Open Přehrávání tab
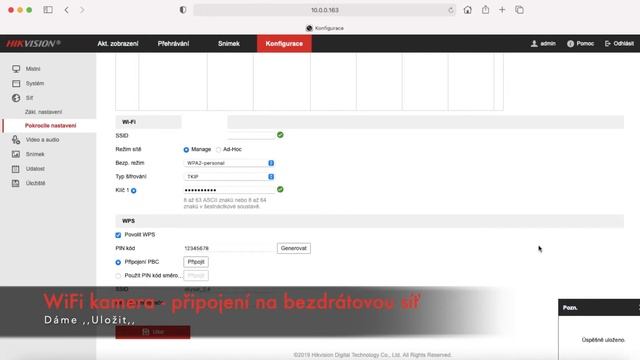This screenshot has width=640, height=360. tap(173, 44)
